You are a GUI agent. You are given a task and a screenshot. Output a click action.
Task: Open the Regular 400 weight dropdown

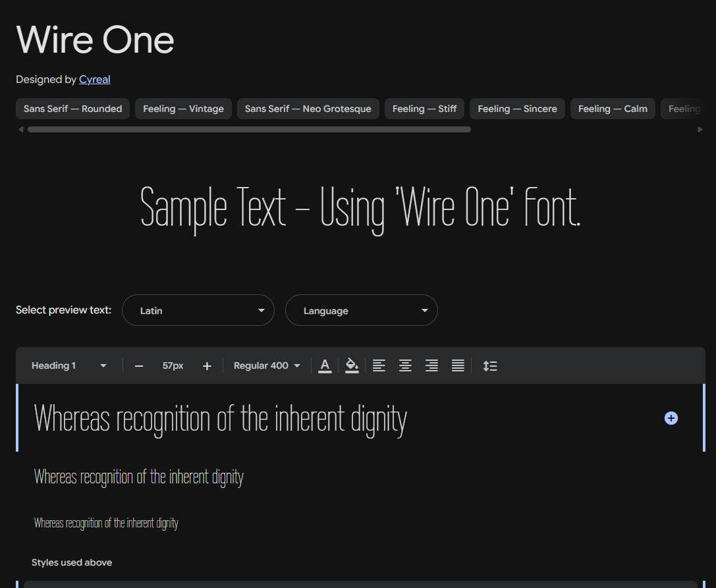[x=267, y=365]
